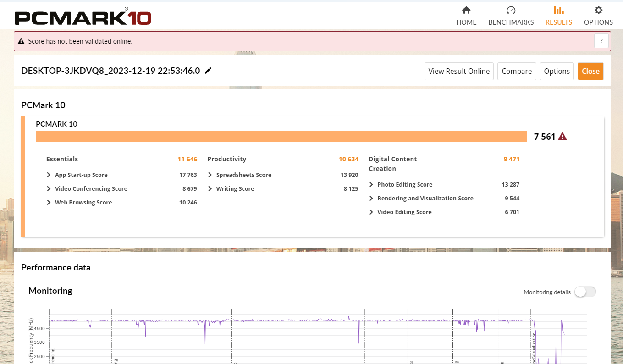Expand Writing Score row
Viewport: 623px width, 364px height.
(210, 189)
